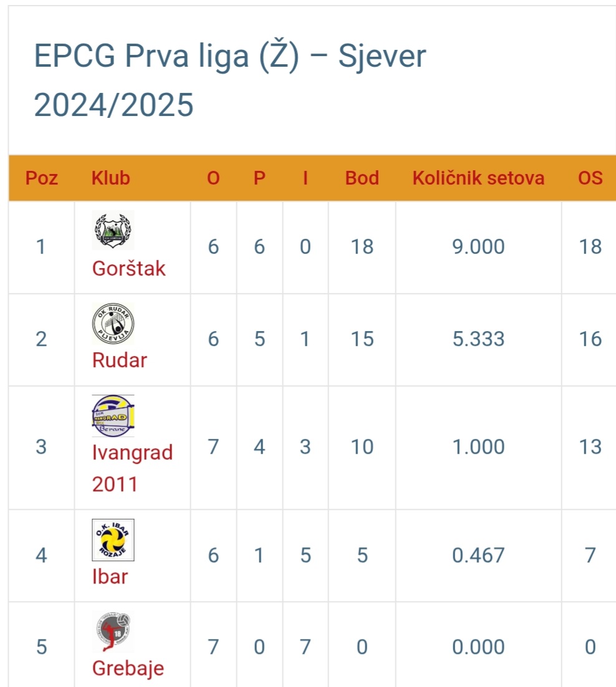Open the Gorštak team link
Viewport: 616px width, 687px height.
coord(129,268)
